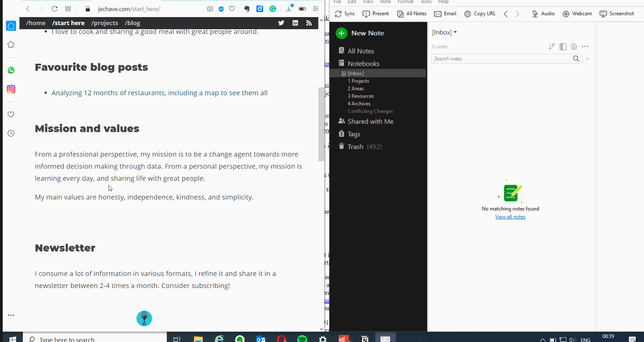Image resolution: width=644 pixels, height=342 pixels.
Task: Click the View all notes link
Action: (x=510, y=217)
